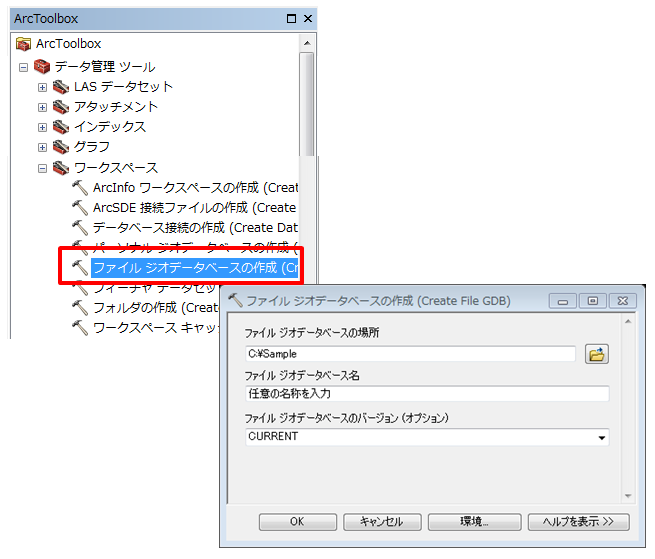Viewport: 655px width, 559px height.
Task: Expand the LAS データセット toolset
Action: pos(42,87)
